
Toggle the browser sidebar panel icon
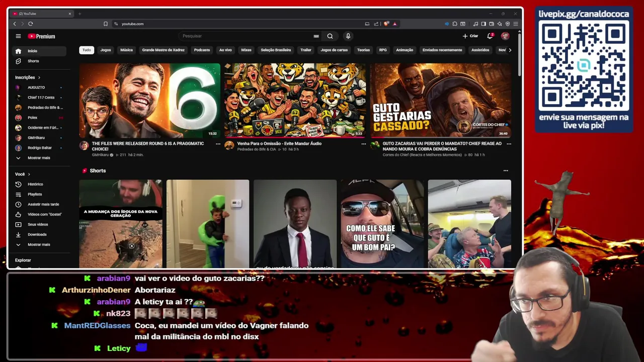point(484,24)
